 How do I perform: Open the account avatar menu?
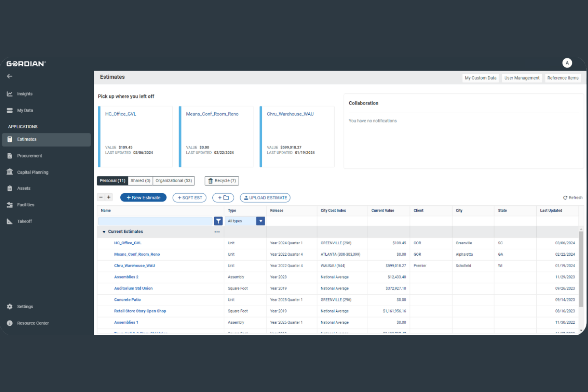pos(567,63)
